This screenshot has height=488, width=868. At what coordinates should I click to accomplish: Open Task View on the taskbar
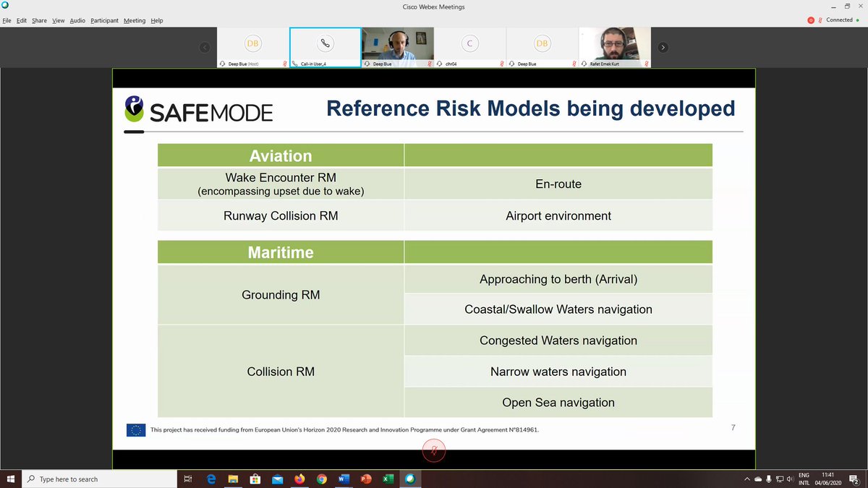[x=188, y=479]
